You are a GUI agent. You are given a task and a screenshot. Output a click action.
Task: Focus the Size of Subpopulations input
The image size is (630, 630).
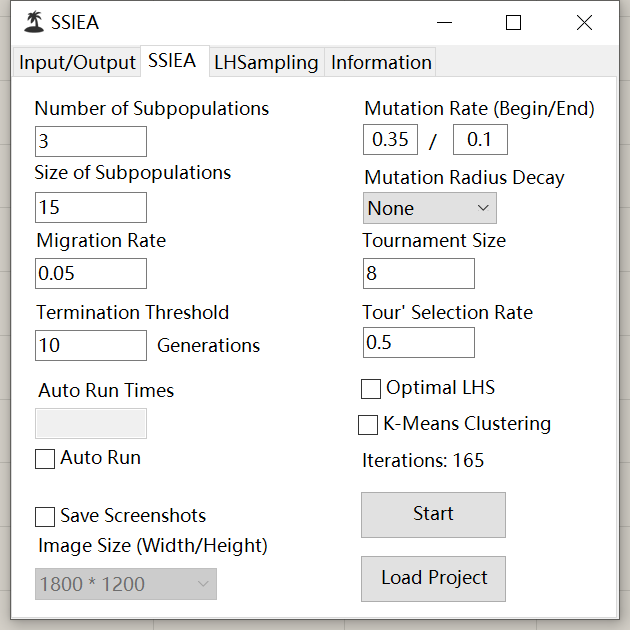point(91,207)
